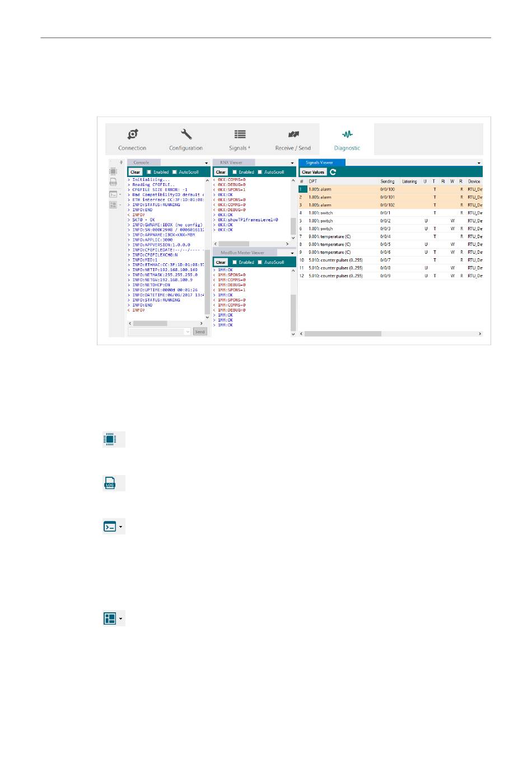Open the Connection tab
The image size is (532, 777).
132,139
